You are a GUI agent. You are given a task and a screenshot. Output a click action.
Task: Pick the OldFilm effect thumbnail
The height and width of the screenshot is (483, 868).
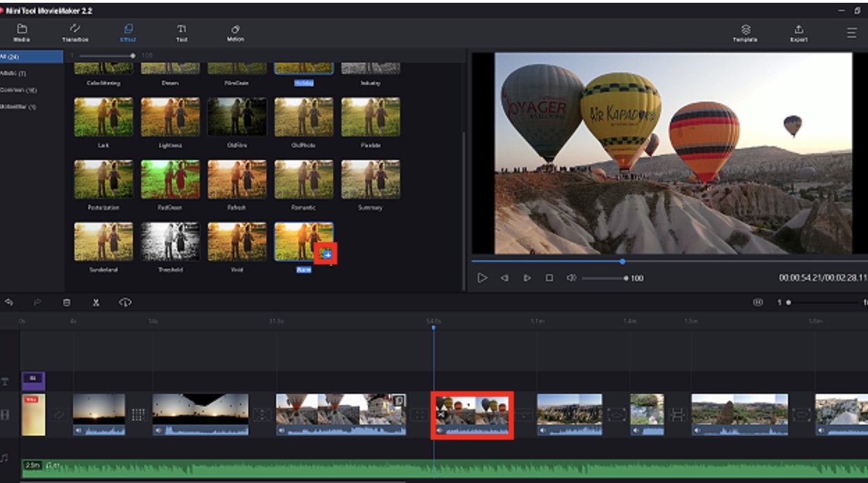tap(237, 117)
